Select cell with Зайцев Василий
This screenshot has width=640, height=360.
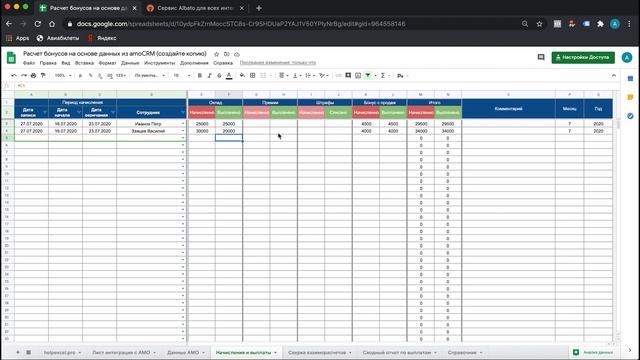click(151, 131)
